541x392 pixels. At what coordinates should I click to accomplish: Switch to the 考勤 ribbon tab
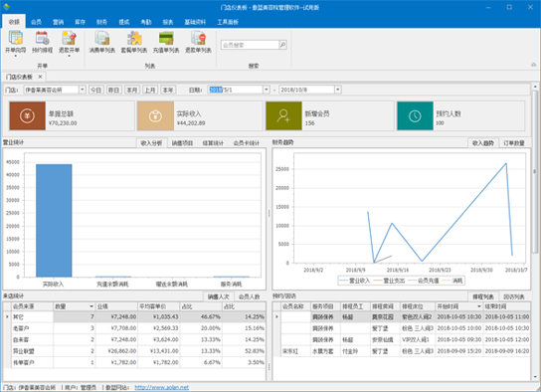(x=146, y=22)
